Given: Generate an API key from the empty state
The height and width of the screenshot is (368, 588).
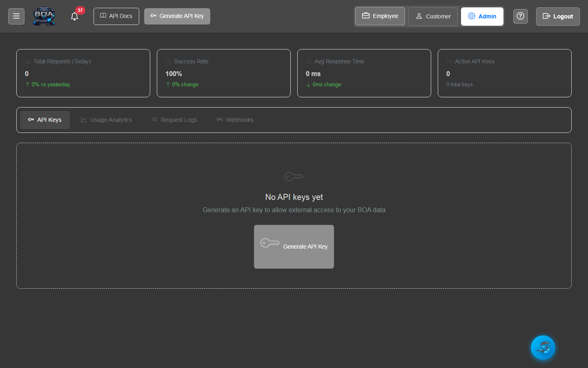Looking at the screenshot, I should tap(294, 247).
